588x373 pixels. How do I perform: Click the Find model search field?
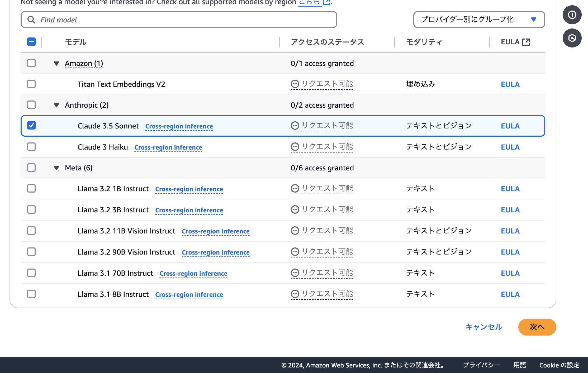(x=185, y=20)
